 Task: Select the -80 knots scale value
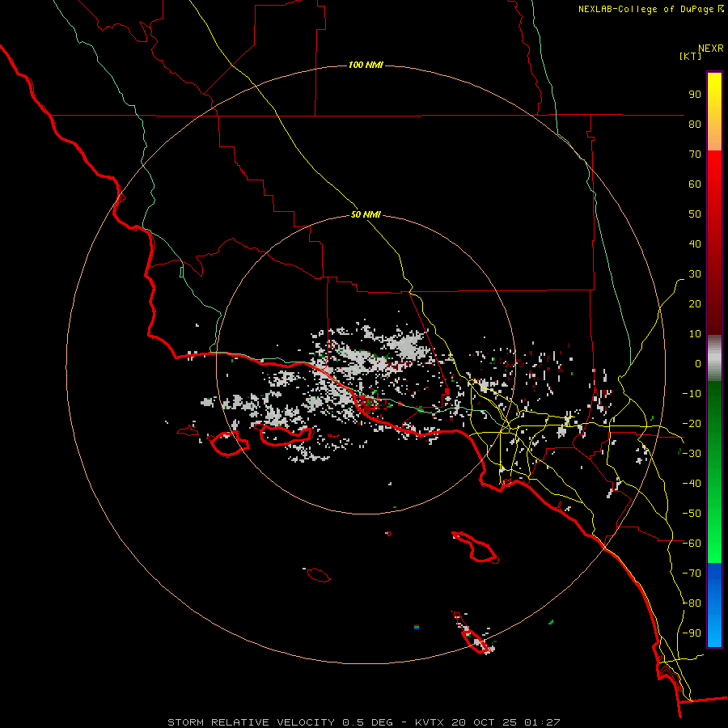coord(692,603)
